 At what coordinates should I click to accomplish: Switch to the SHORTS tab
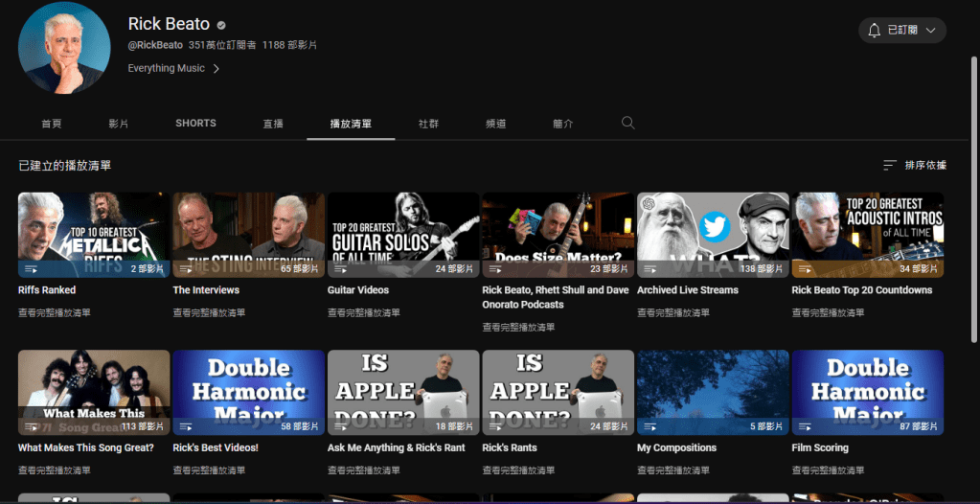pyautogui.click(x=195, y=124)
